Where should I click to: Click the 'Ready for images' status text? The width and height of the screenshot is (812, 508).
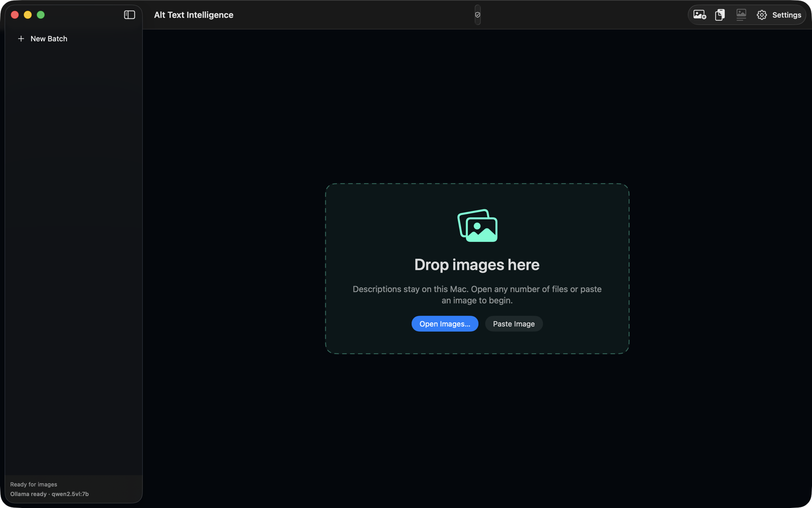[33, 484]
